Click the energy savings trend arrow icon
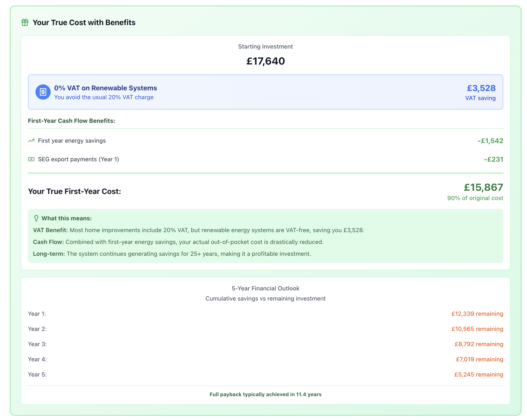This screenshot has height=420, width=527. (31, 141)
